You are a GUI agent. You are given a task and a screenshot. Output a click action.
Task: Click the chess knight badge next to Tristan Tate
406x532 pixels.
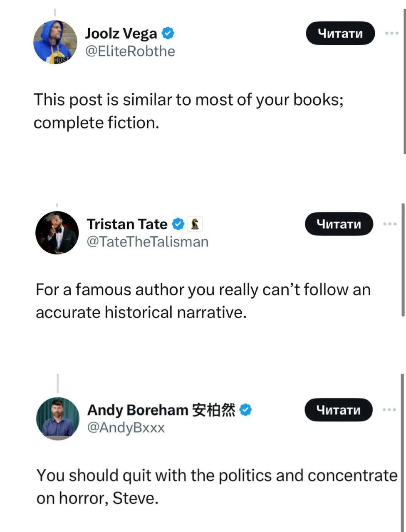(x=196, y=224)
